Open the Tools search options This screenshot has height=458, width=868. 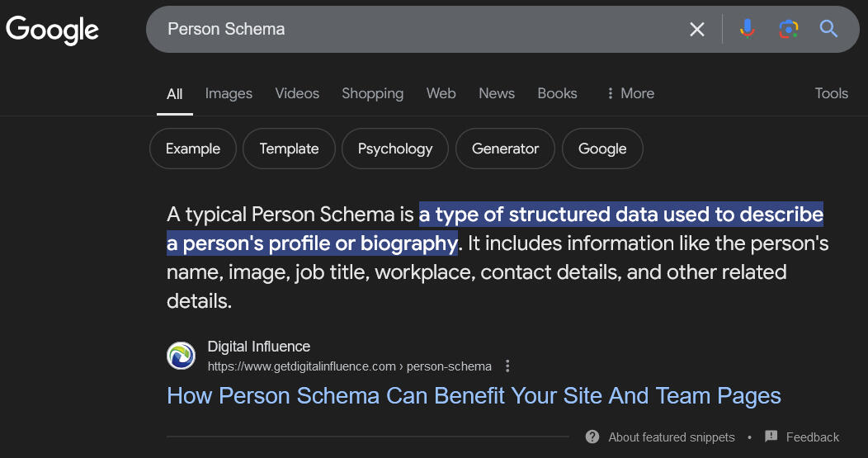pos(831,93)
